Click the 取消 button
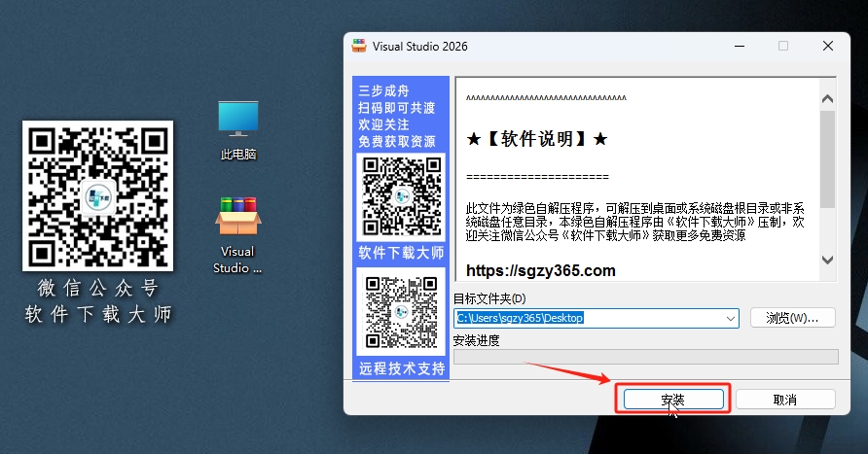Viewport: 868px width, 454px height. pyautogui.click(x=785, y=400)
